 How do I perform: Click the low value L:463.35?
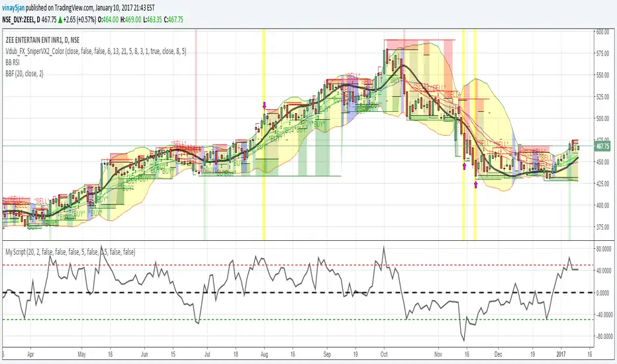coord(152,20)
